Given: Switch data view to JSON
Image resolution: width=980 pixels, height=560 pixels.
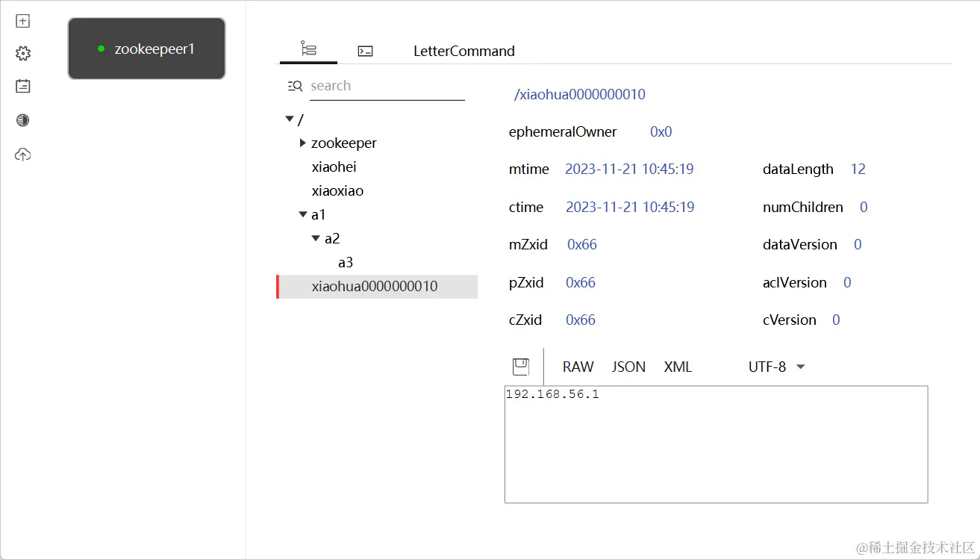Looking at the screenshot, I should [x=628, y=367].
